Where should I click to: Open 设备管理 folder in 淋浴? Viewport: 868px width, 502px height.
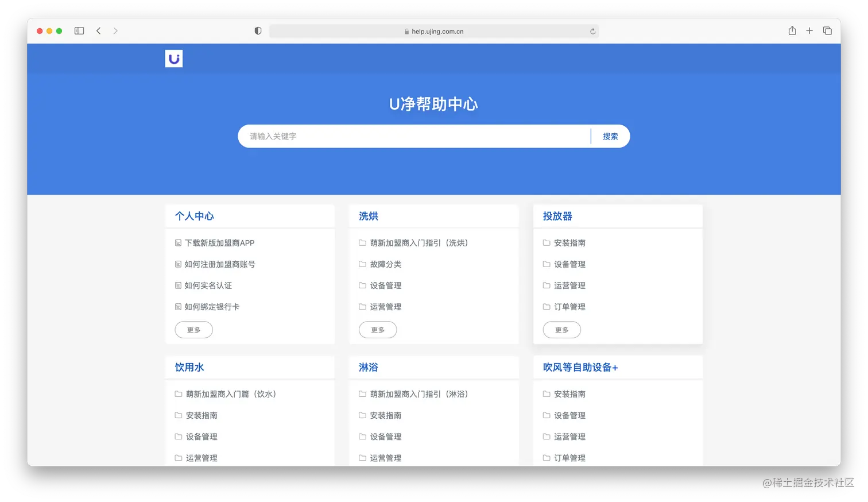[386, 437]
